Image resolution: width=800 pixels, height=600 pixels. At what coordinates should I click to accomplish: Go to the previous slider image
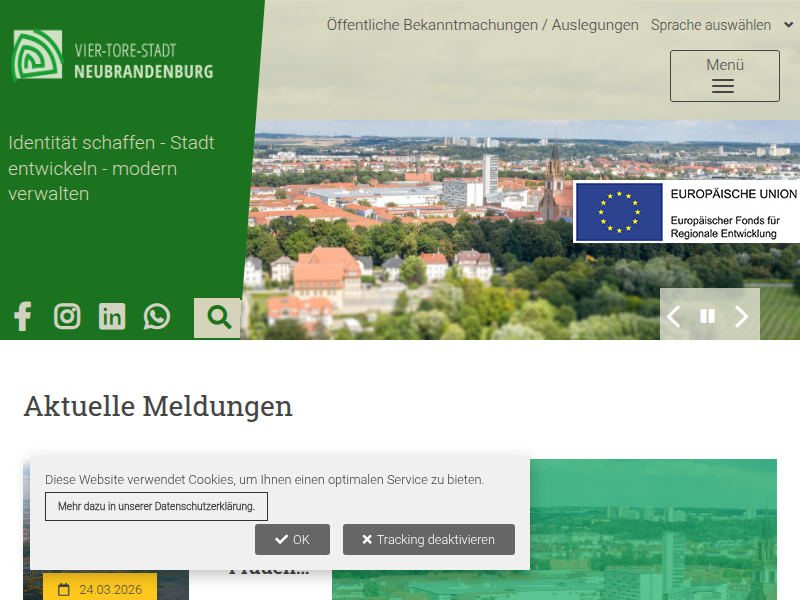(x=674, y=317)
